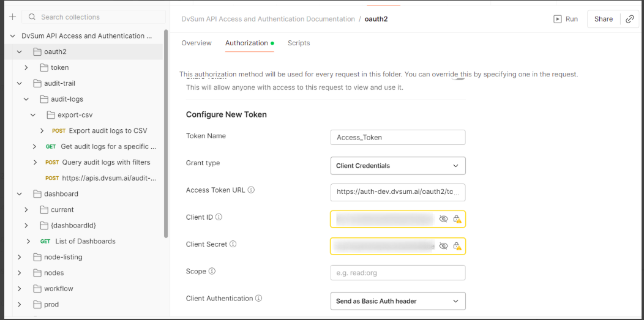Expand the node-listing folder chevron
Viewport: 644px width, 320px height.
[20, 257]
